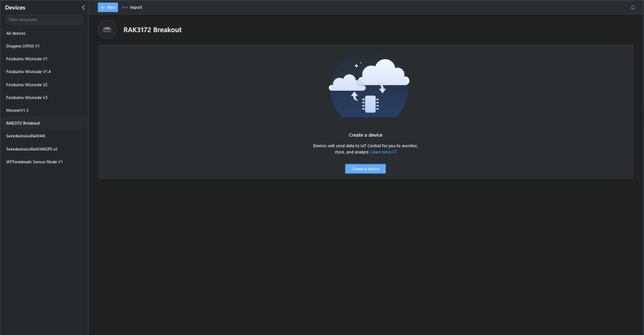Screen dimensions: 644x335
Task: Select Fezduino Wisnode V1.4 template
Action: [28, 72]
